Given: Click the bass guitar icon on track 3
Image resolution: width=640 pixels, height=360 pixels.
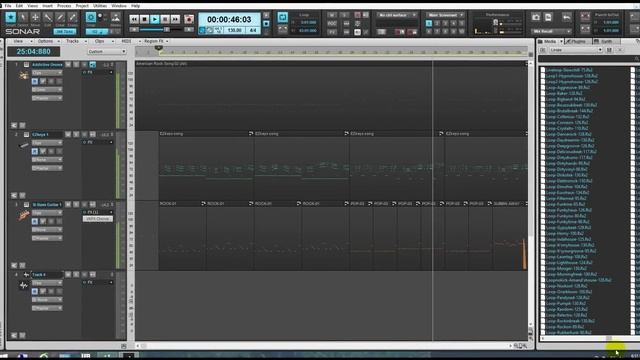Looking at the screenshot, I should coord(23,216).
